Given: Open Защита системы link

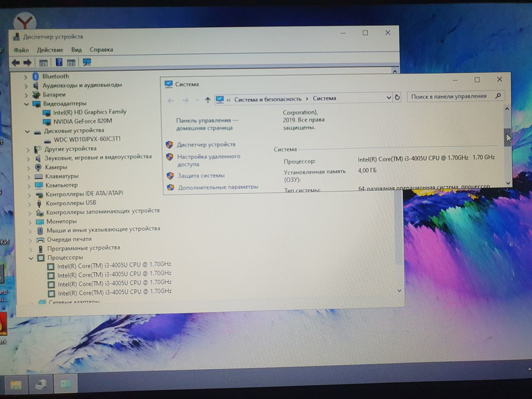Looking at the screenshot, I should 201,176.
